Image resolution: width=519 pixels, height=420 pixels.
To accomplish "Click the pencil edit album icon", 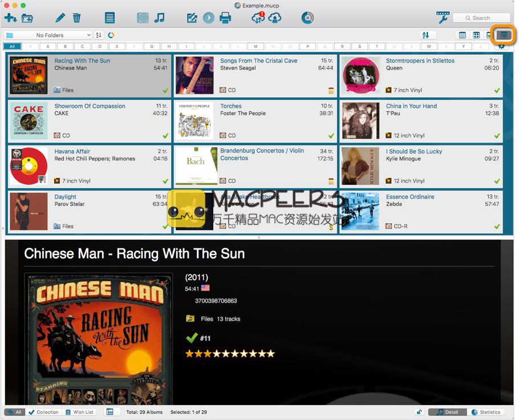I will [60, 18].
